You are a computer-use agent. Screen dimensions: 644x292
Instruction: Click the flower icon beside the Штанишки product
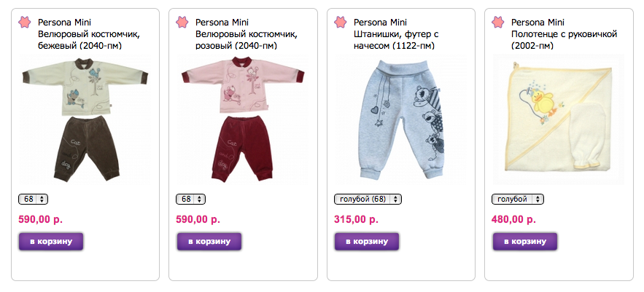point(340,22)
